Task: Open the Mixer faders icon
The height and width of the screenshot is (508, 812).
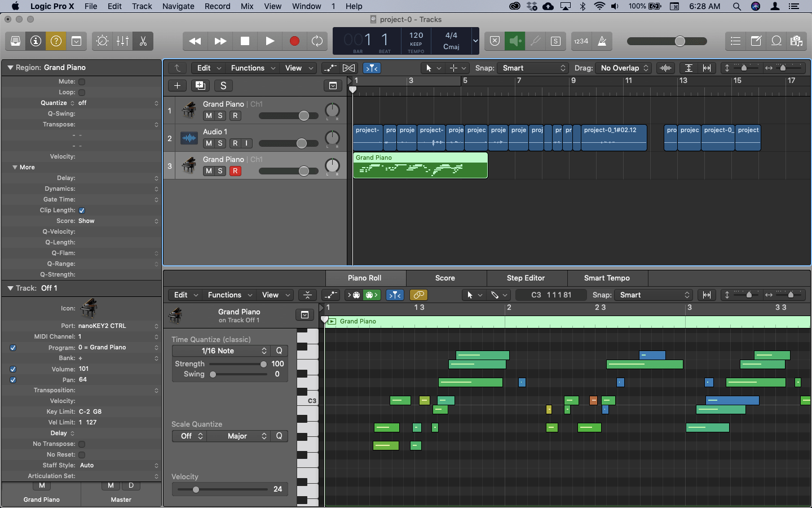Action: [x=122, y=41]
